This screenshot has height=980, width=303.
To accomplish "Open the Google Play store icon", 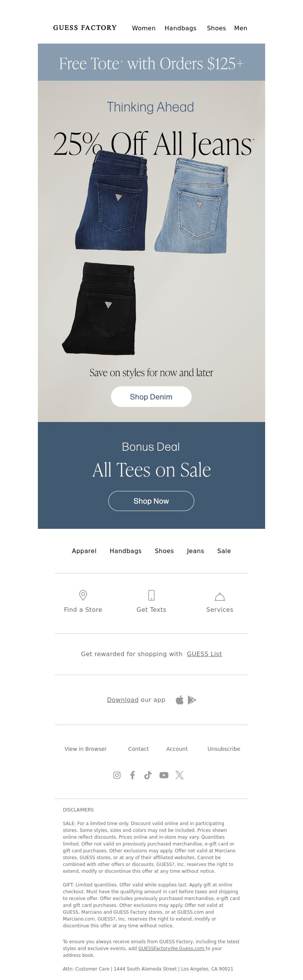I will (192, 700).
